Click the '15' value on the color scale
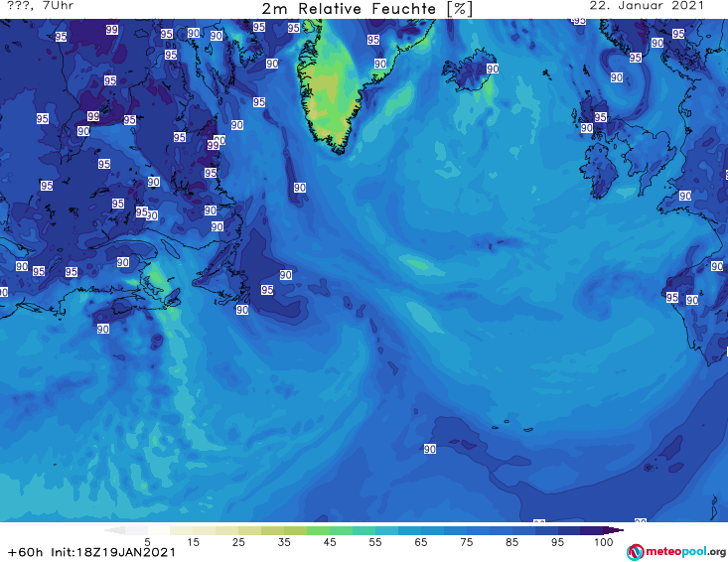728x562 pixels. point(193,542)
